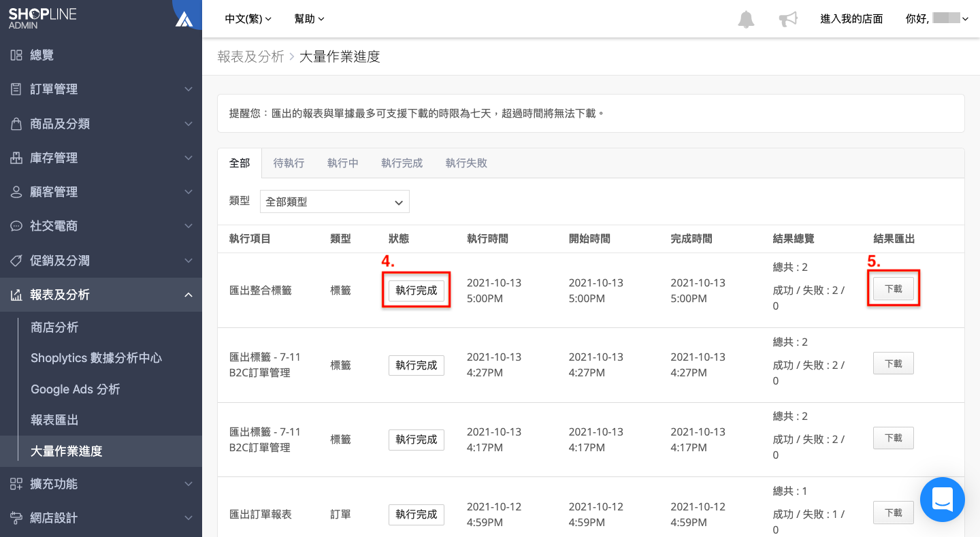This screenshot has height=537, width=980.
Task: Click 執行完成 status of 4:17PM row
Action: tap(416, 440)
